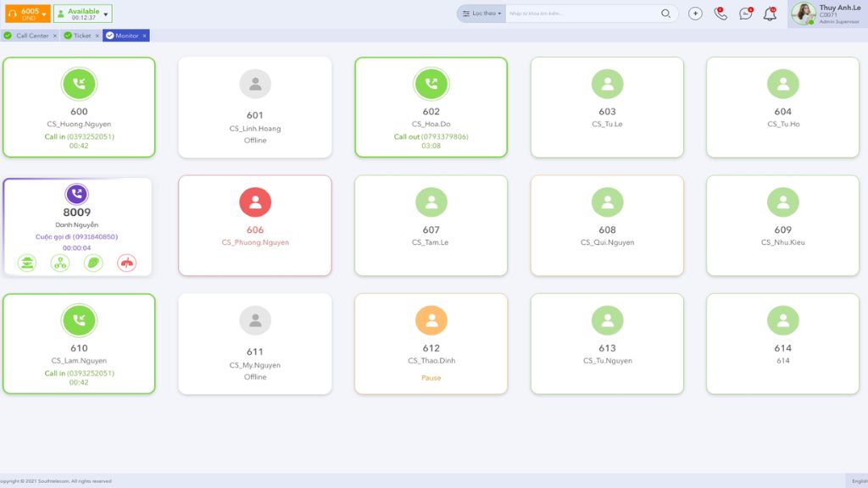Click the plus add icon in header
Image resolution: width=868 pixels, height=488 pixels.
pyautogui.click(x=695, y=14)
